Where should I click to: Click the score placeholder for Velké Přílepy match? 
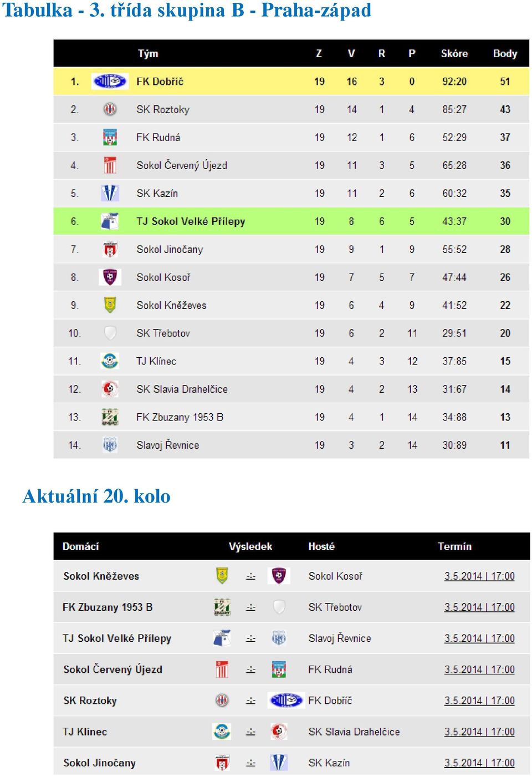250,638
